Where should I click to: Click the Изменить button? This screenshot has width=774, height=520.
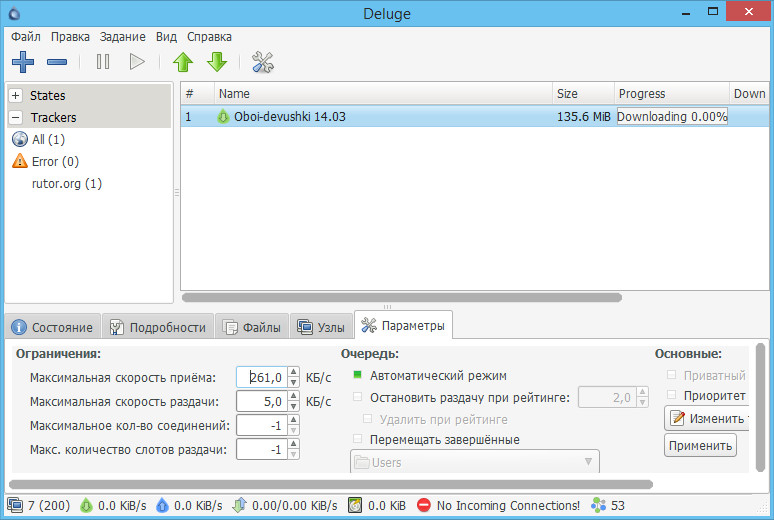[708, 418]
